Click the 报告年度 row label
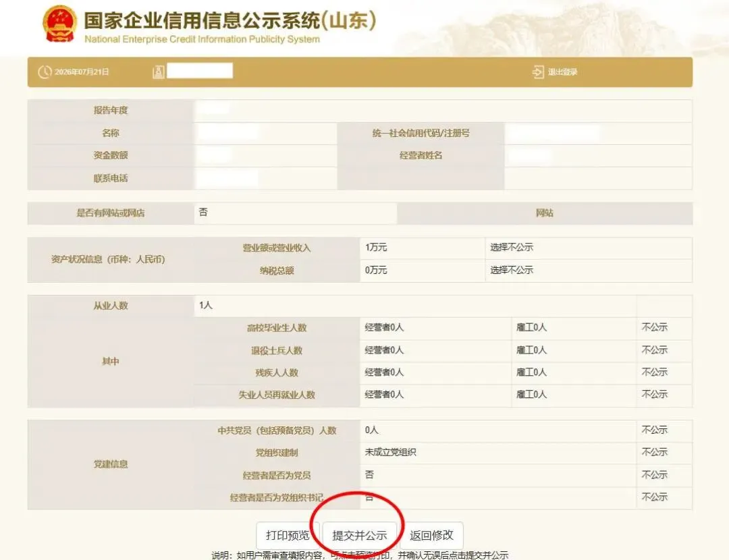 tap(111, 110)
